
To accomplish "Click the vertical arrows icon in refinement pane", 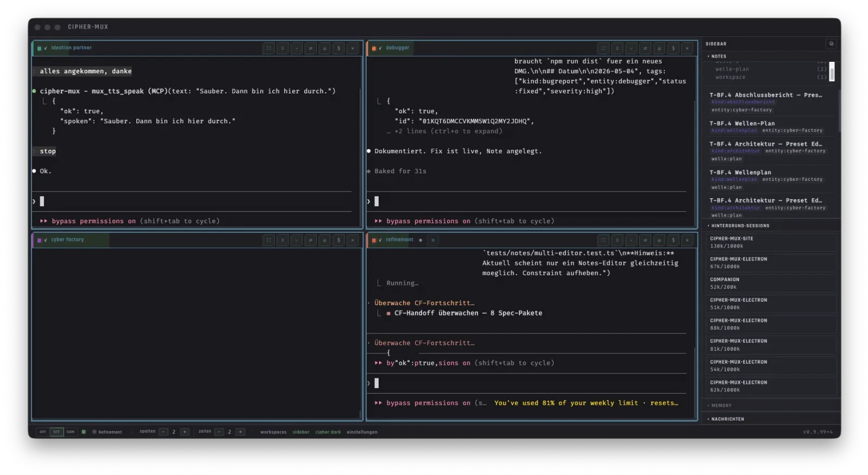I will [617, 240].
